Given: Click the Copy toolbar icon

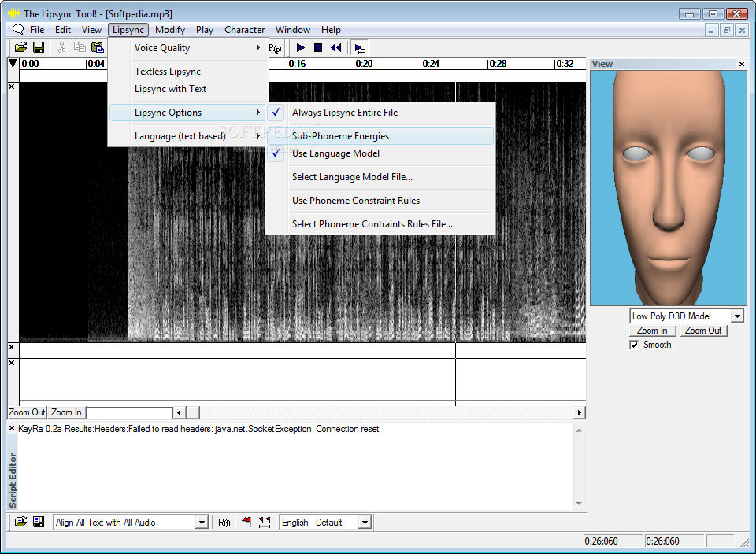Looking at the screenshot, I should [80, 47].
